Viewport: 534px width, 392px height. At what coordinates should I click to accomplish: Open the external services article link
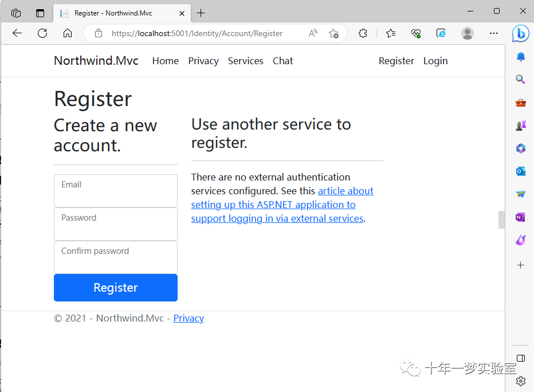point(282,205)
